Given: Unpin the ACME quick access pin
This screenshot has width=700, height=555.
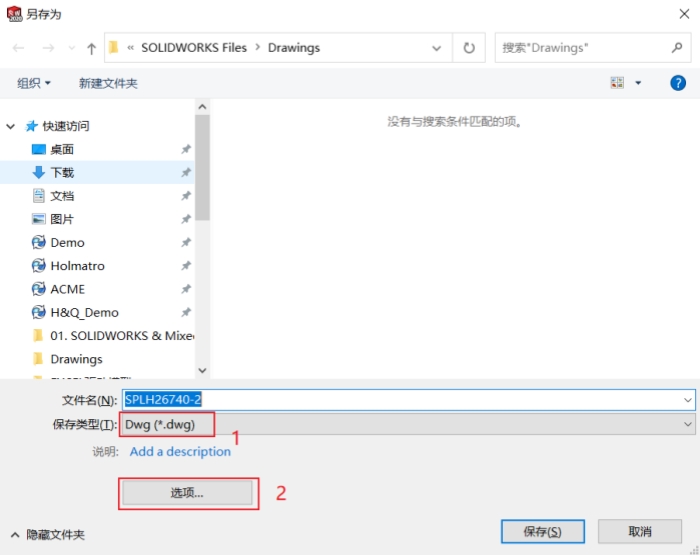Looking at the screenshot, I should point(186,289).
